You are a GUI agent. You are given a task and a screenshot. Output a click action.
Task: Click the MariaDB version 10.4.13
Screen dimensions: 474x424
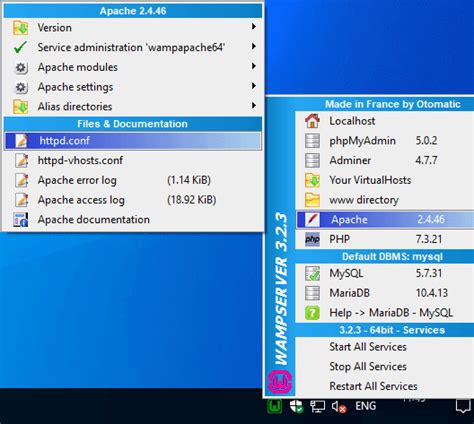click(432, 293)
